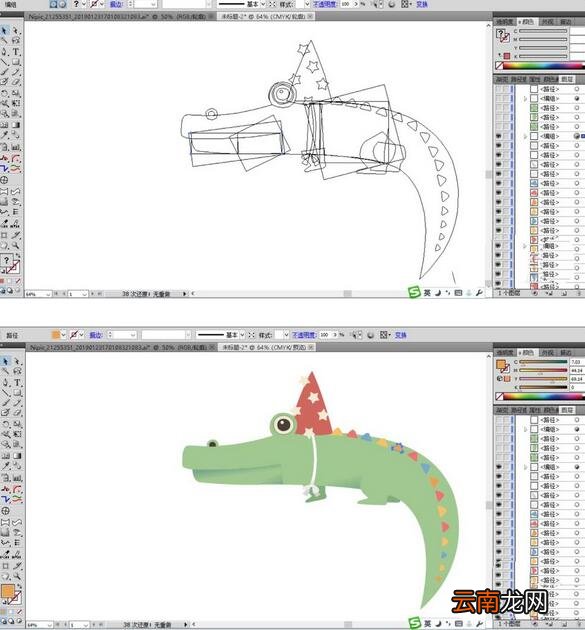
Task: Open the stroke swatch dropdown in upper control bar
Action: coord(102,4)
